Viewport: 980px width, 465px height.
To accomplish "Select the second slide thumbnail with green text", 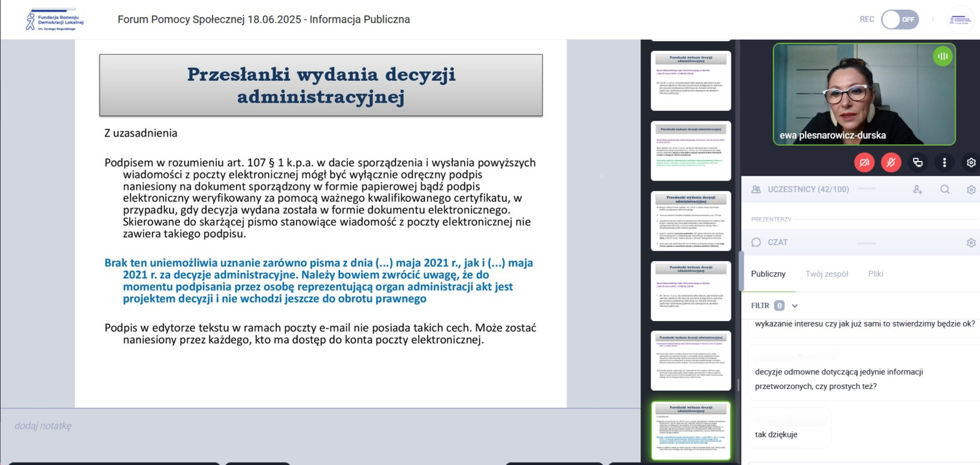I will (691, 151).
